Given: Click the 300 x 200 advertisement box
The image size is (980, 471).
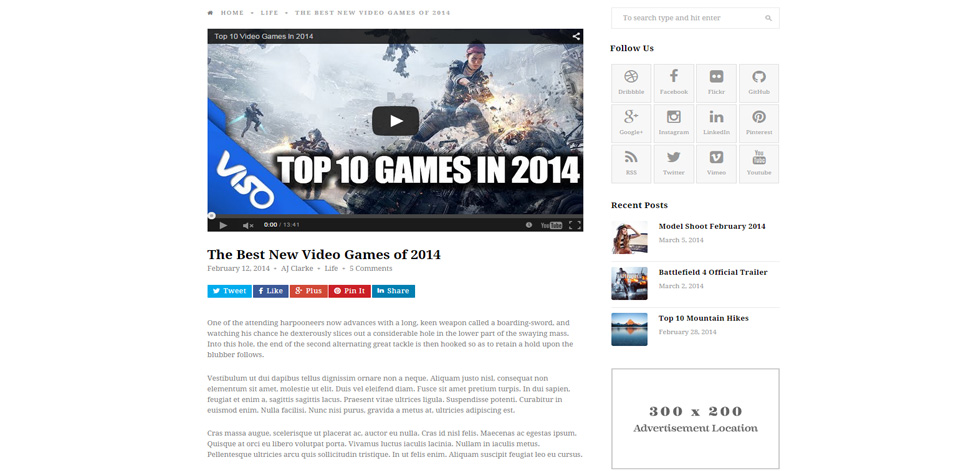Looking at the screenshot, I should coord(695,419).
